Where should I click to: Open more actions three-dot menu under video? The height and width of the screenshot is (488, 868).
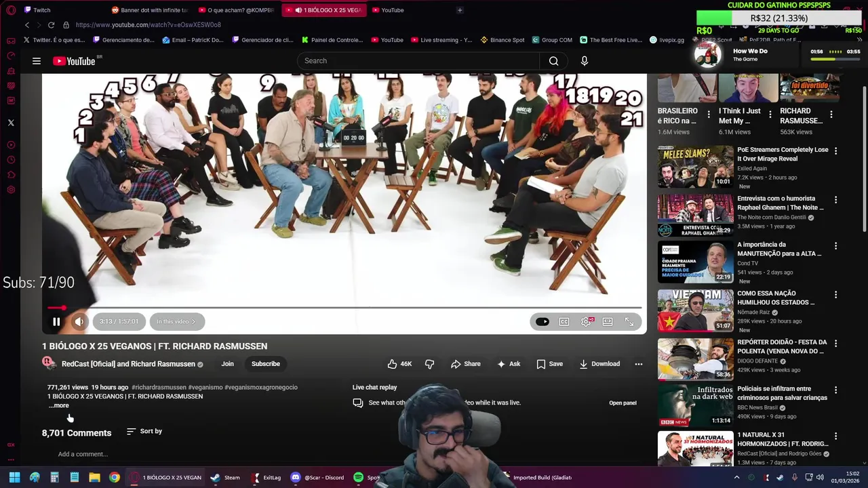point(638,364)
